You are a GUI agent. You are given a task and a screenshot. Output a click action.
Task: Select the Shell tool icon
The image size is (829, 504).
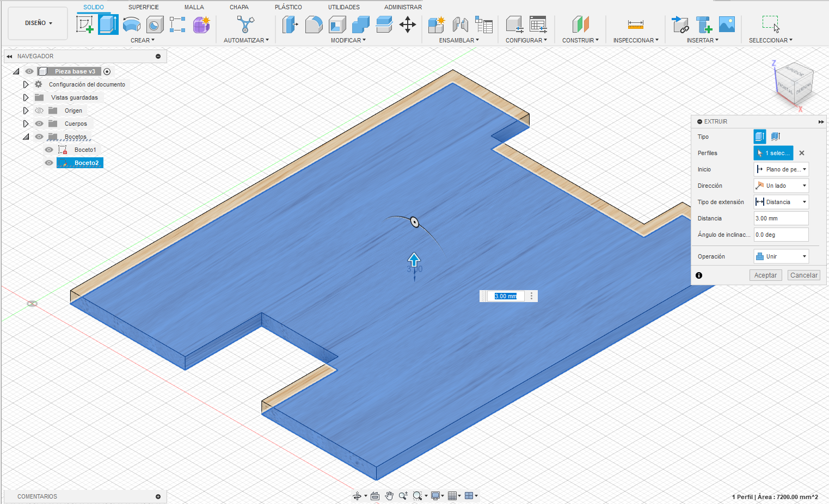point(337,24)
